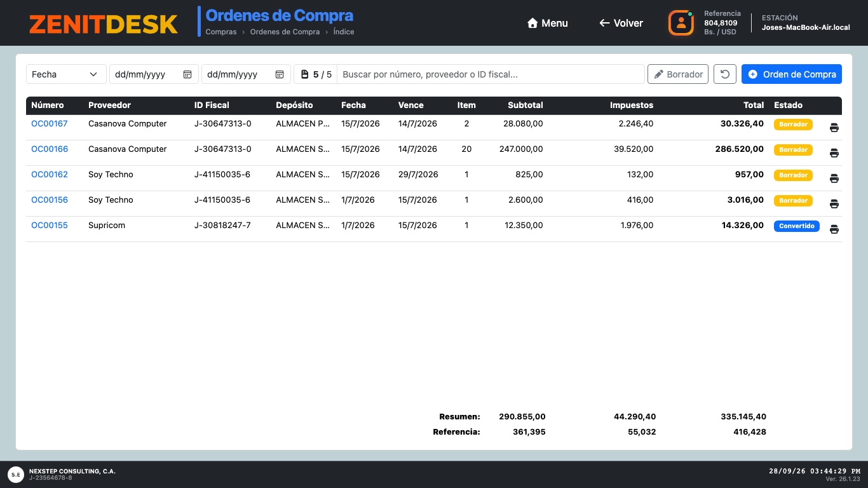Open calendar picker of first date field

187,74
